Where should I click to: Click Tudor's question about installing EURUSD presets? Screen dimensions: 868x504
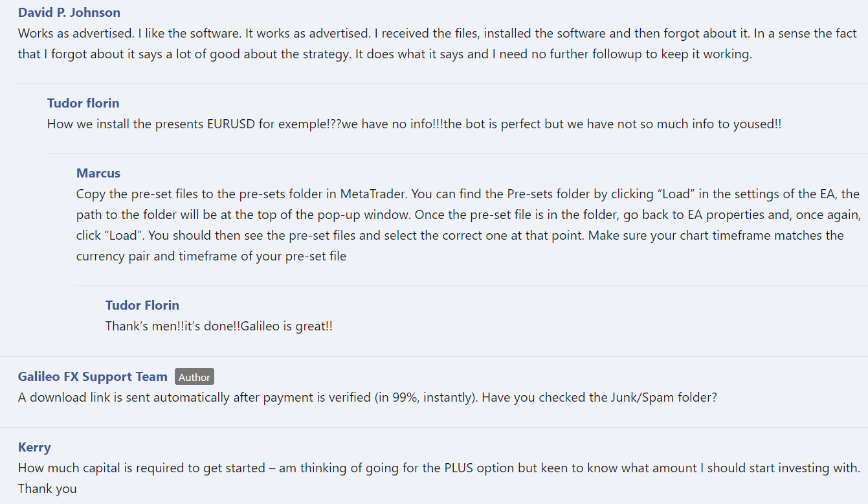pos(414,124)
